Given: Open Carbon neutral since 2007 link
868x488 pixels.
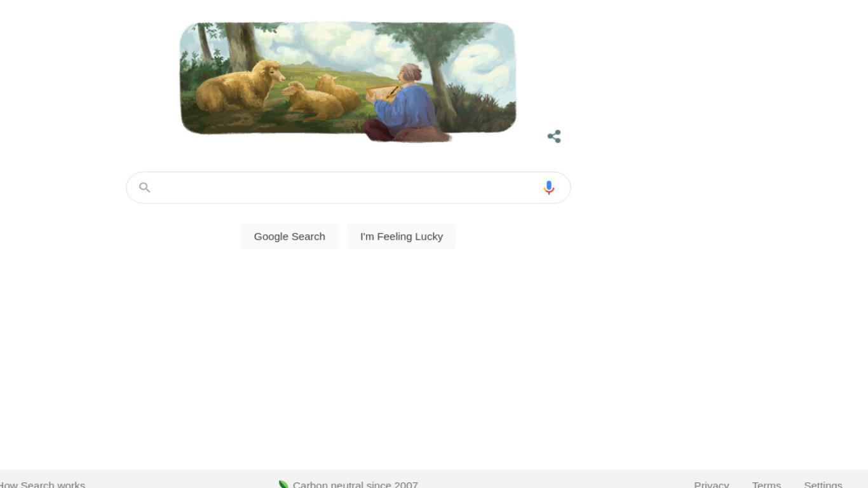Looking at the screenshot, I should tap(355, 485).
